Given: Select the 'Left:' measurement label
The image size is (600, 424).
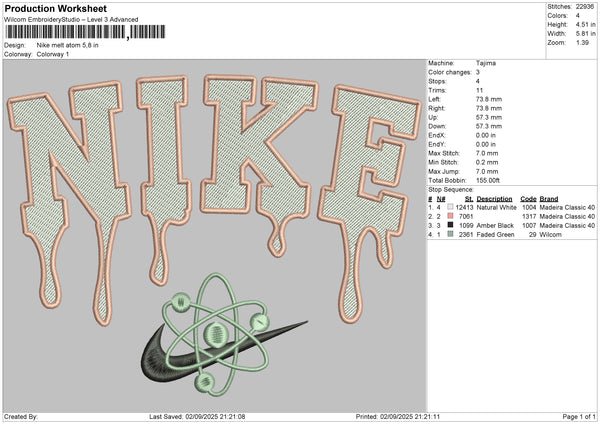Looking at the screenshot, I should (x=434, y=99).
